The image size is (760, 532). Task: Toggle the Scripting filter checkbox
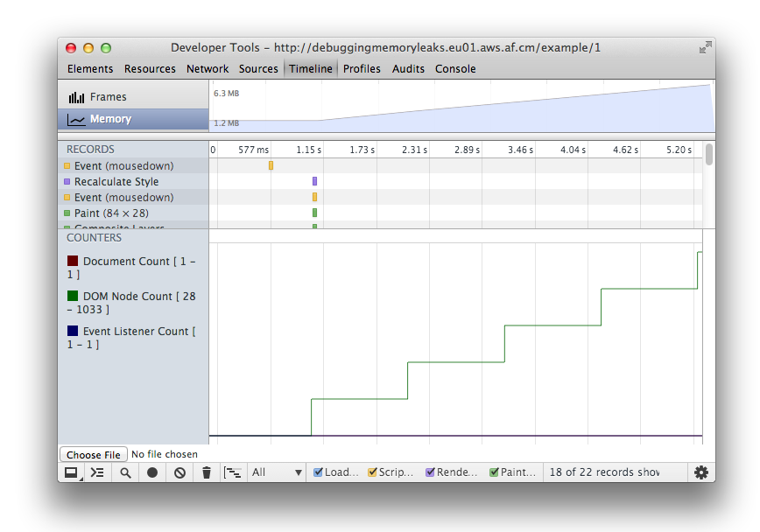tap(373, 472)
